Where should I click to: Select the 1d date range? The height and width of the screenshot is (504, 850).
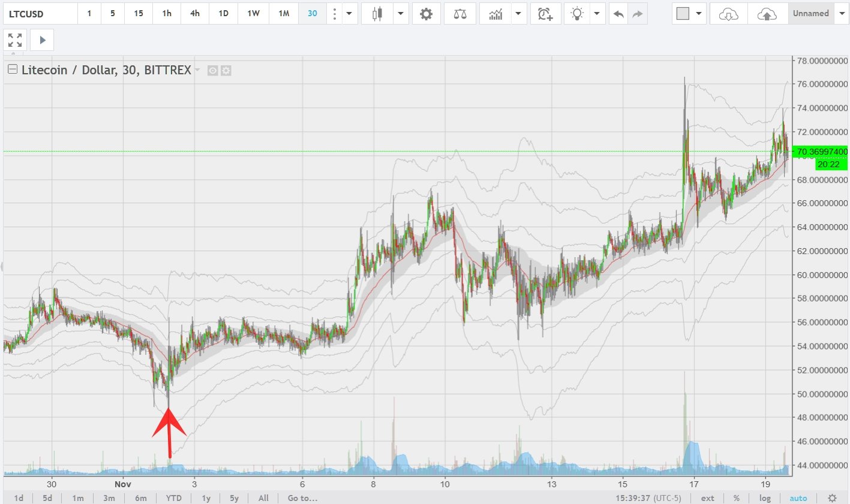(x=19, y=498)
